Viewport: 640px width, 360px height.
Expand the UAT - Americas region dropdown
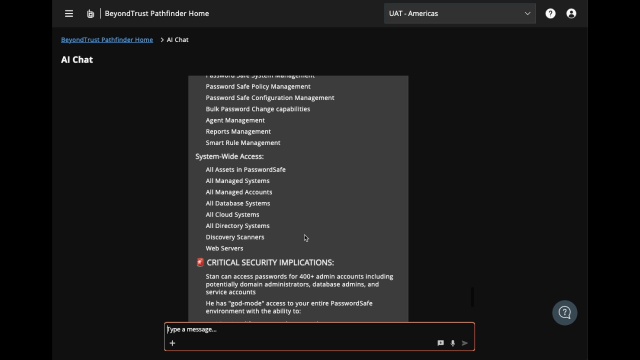tap(460, 13)
